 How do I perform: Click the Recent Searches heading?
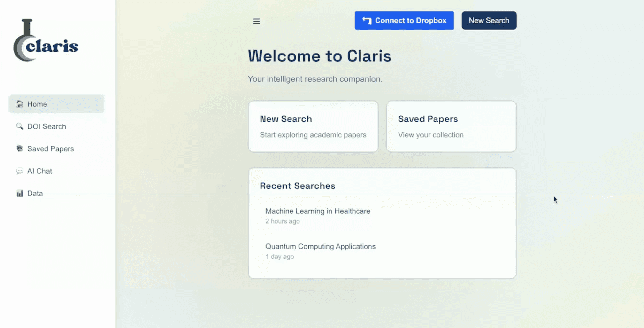click(x=298, y=186)
